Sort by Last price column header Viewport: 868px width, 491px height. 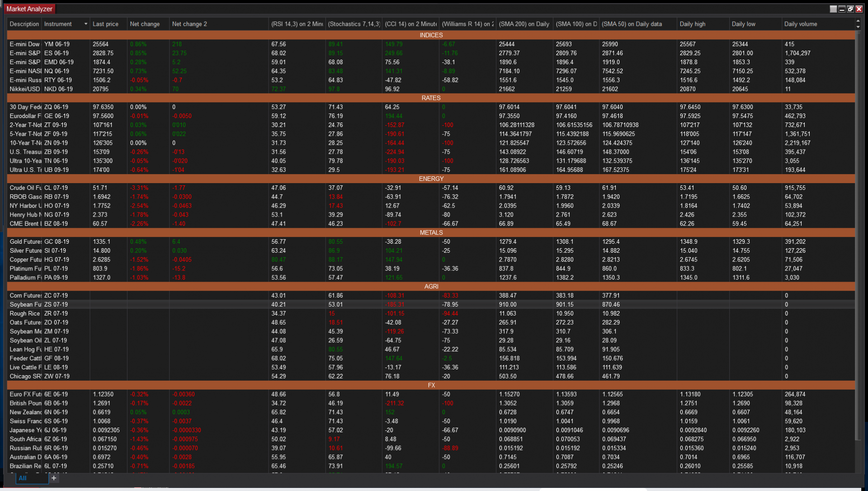coord(105,24)
